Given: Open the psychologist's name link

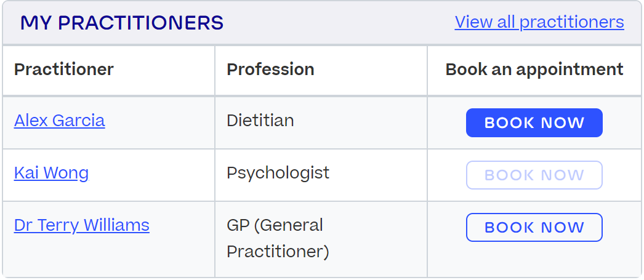Looking at the screenshot, I should [51, 173].
